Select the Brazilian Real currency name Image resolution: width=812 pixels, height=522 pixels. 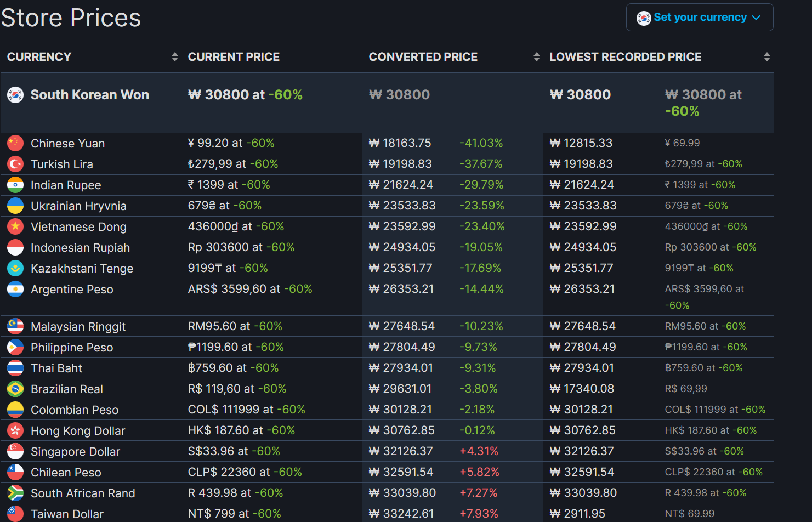[x=67, y=389]
